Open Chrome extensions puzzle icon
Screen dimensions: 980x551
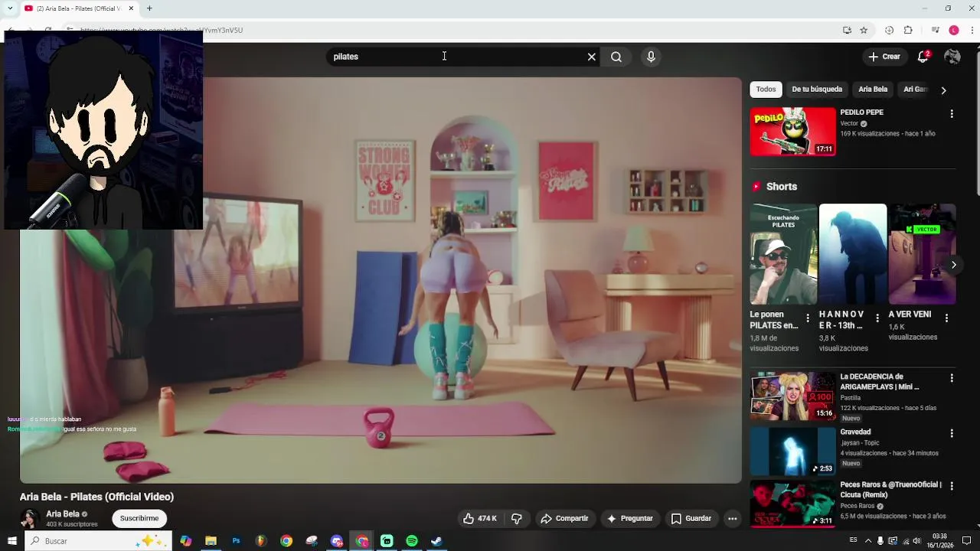point(908,31)
